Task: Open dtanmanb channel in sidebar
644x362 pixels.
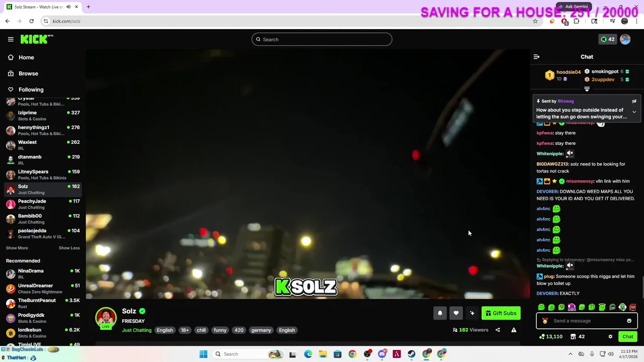Action: (x=43, y=160)
